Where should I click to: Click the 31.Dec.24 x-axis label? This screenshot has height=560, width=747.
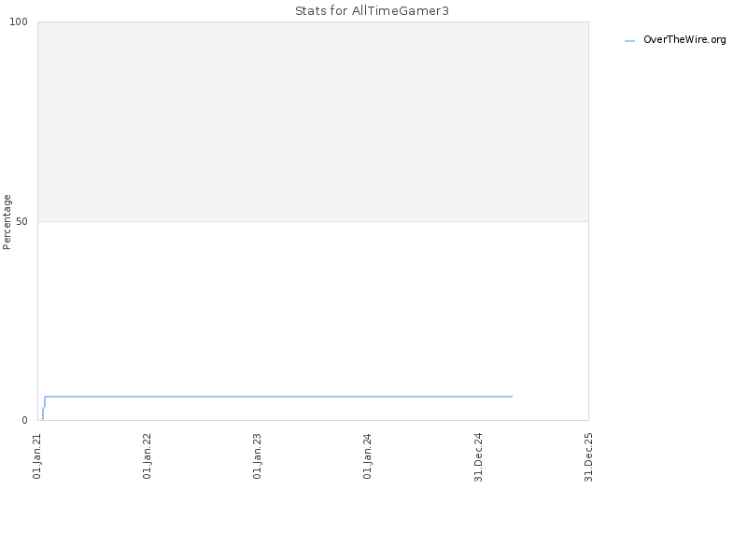click(478, 456)
